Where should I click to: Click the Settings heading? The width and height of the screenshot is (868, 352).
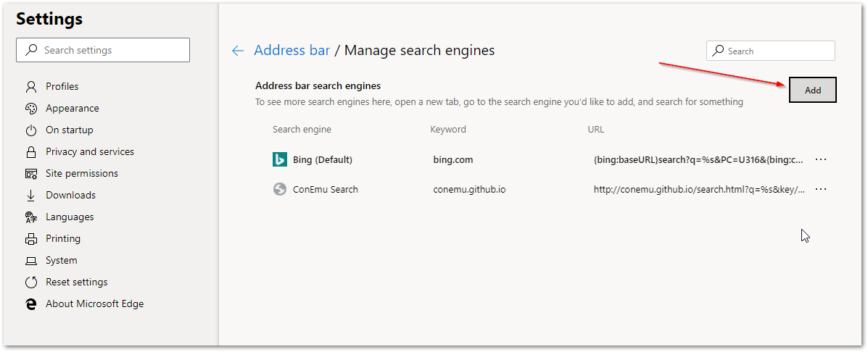pos(49,20)
